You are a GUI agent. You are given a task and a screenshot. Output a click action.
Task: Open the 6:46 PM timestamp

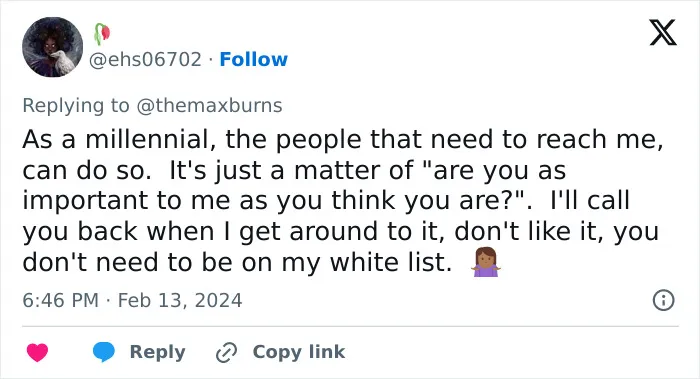(x=60, y=300)
